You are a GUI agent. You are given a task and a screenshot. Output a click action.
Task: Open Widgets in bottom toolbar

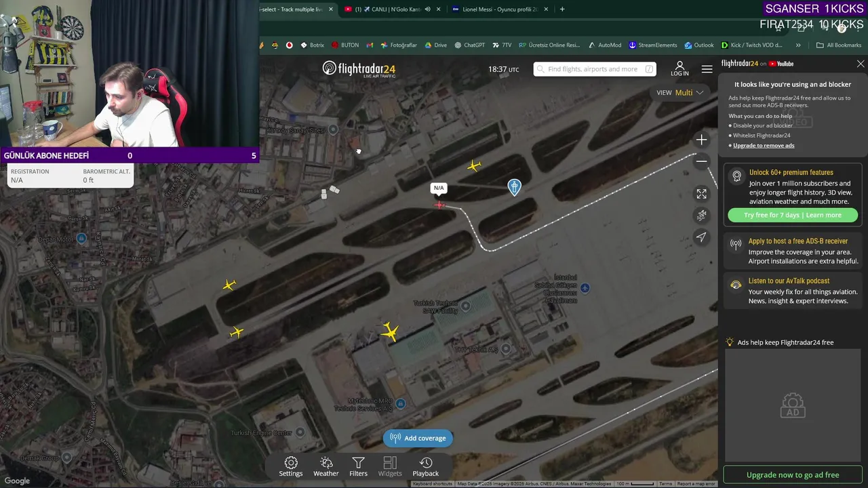tap(390, 466)
